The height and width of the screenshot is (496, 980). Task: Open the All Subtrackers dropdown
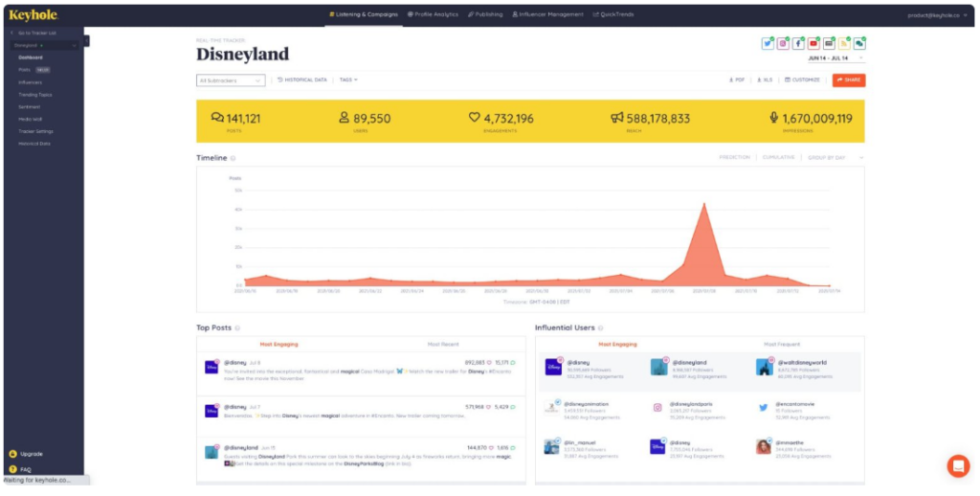231,80
